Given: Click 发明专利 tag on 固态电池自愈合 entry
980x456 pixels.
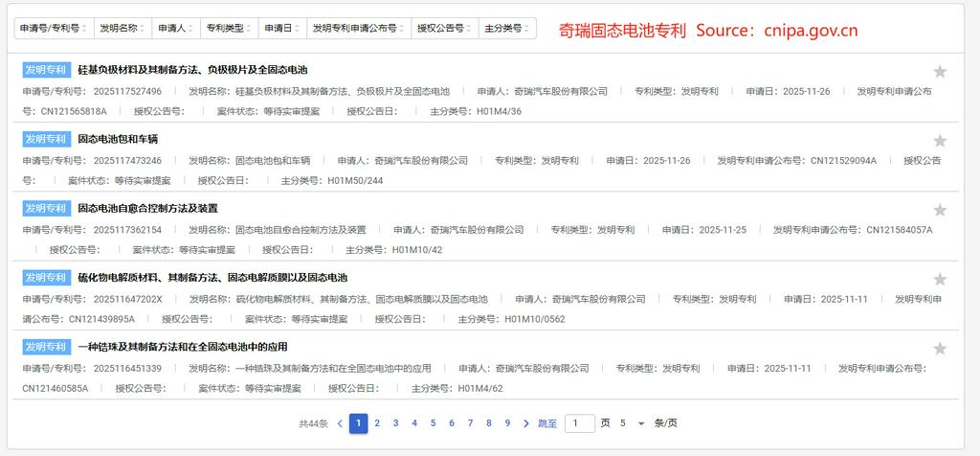Looking at the screenshot, I should click(x=45, y=208).
